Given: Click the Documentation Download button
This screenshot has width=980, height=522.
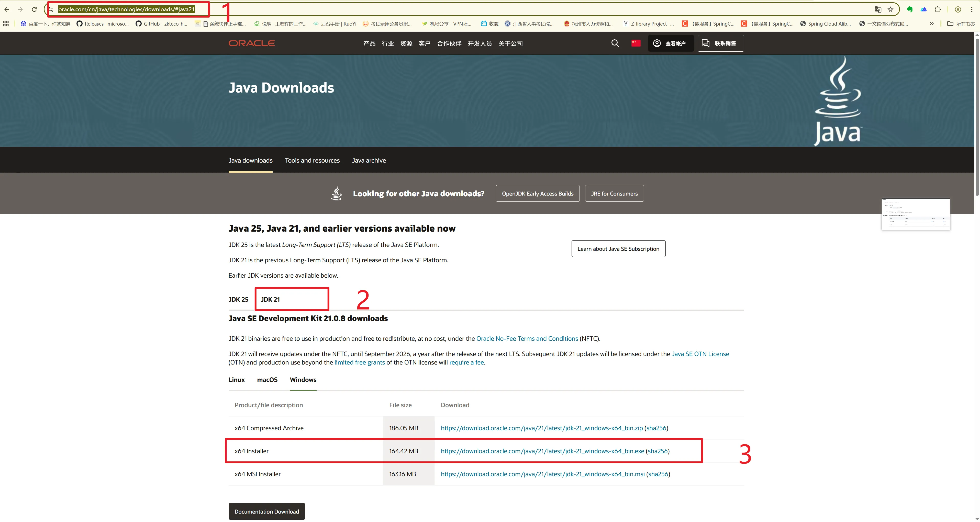Looking at the screenshot, I should pyautogui.click(x=267, y=511).
